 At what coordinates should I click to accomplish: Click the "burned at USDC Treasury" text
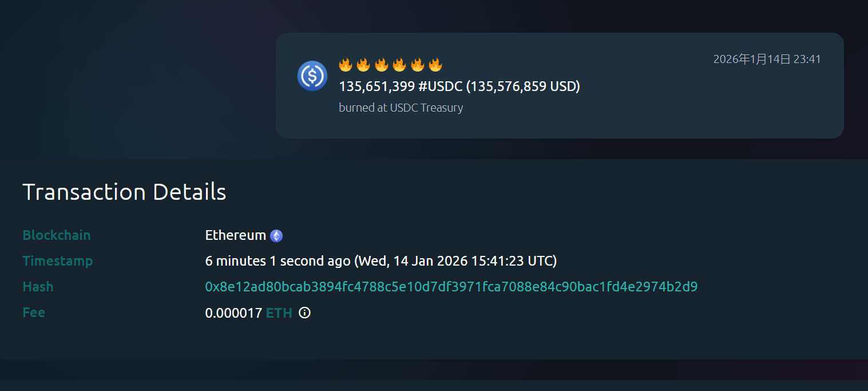(401, 108)
